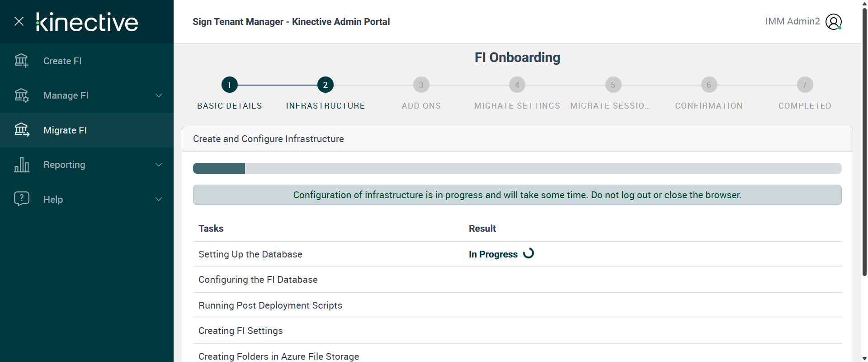Click the Create FI bank icon

[x=21, y=61]
